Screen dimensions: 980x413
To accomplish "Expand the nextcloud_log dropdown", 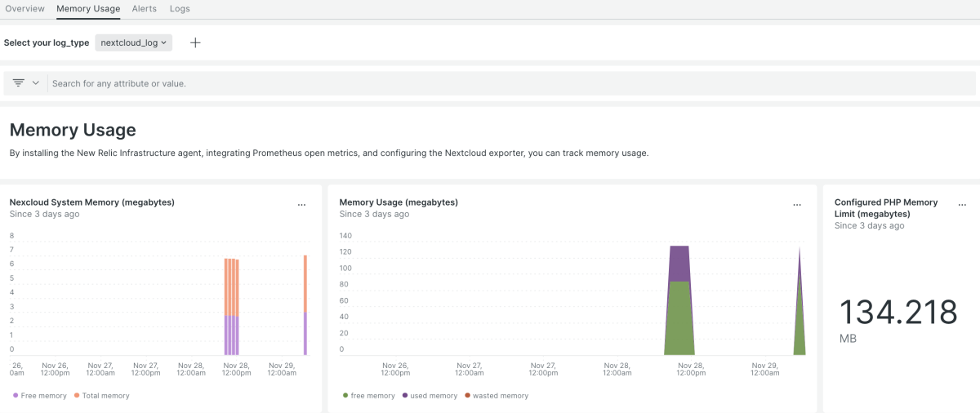I will [133, 42].
